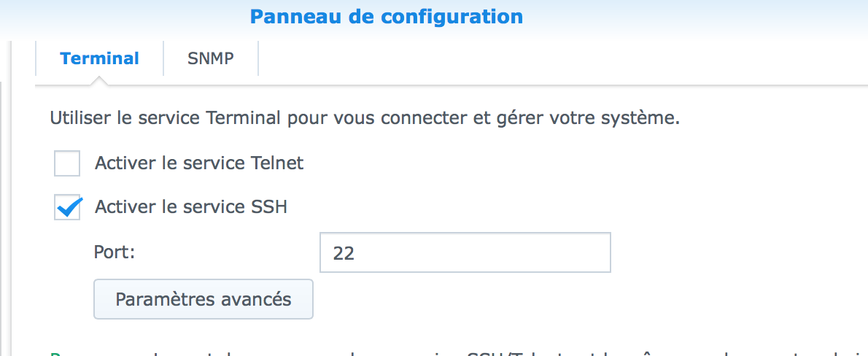Click the empty tab bar area beside SNMP
The width and height of the screenshot is (868, 356).
coord(562,58)
